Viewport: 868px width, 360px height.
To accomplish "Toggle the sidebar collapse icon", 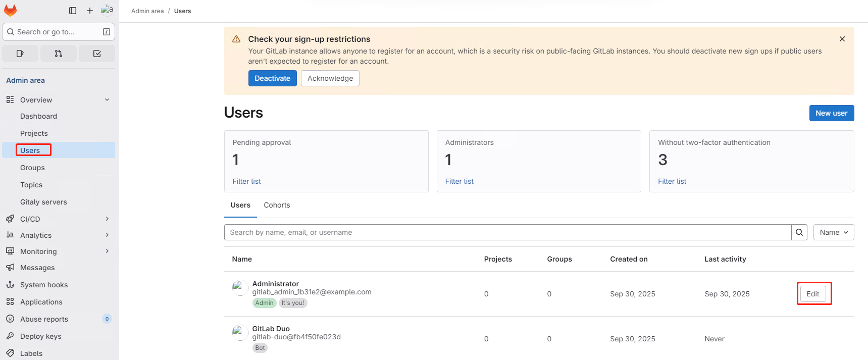I will 73,11.
